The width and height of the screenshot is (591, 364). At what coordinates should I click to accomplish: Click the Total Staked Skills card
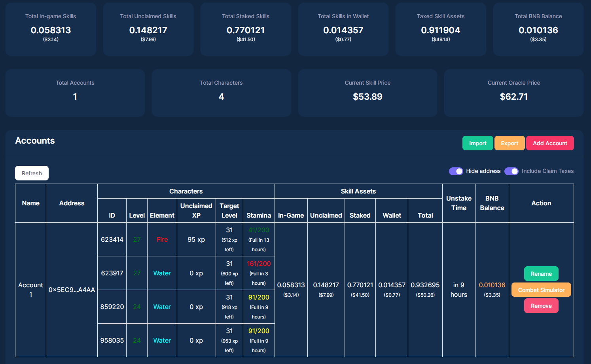pyautogui.click(x=246, y=29)
